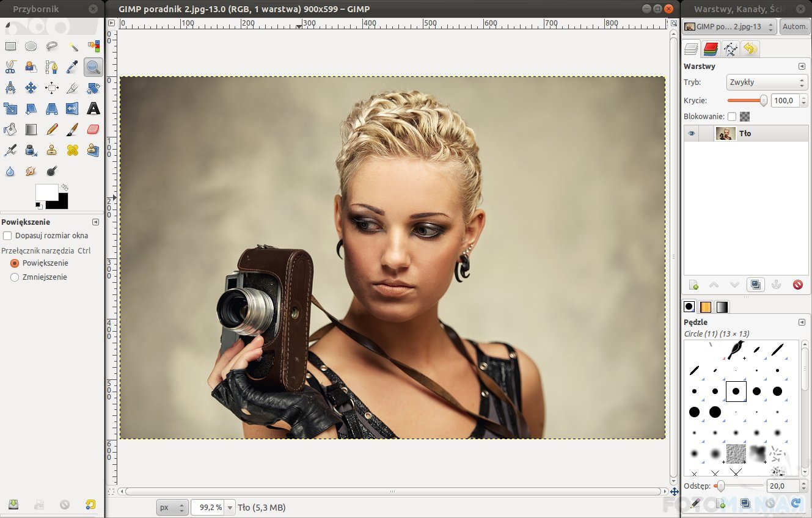Image resolution: width=812 pixels, height=518 pixels.
Task: Pick the Paintbrush tool
Action: pyautogui.click(x=72, y=129)
